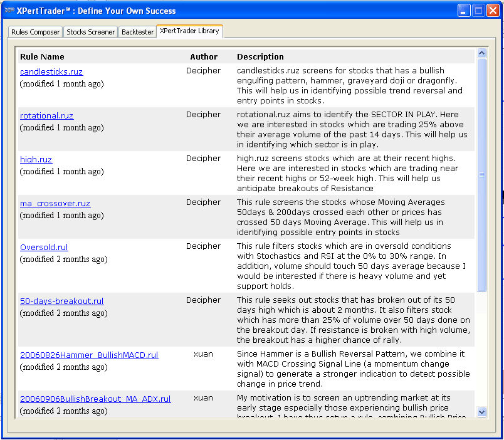
Task: Open 20060906BullishBreakout_MA_ADX.rul rule
Action: tap(95, 399)
